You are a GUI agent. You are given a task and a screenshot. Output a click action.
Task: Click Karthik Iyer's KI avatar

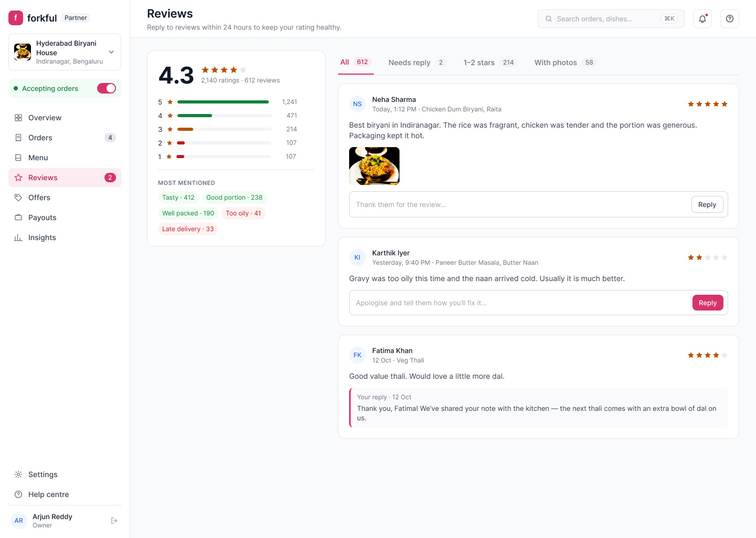358,257
